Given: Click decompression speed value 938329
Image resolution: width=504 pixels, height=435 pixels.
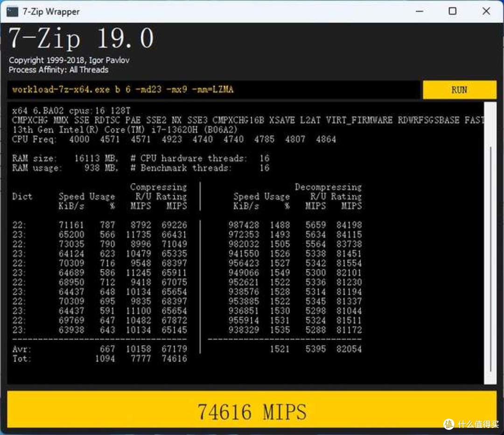Looking at the screenshot, I should click(244, 330).
